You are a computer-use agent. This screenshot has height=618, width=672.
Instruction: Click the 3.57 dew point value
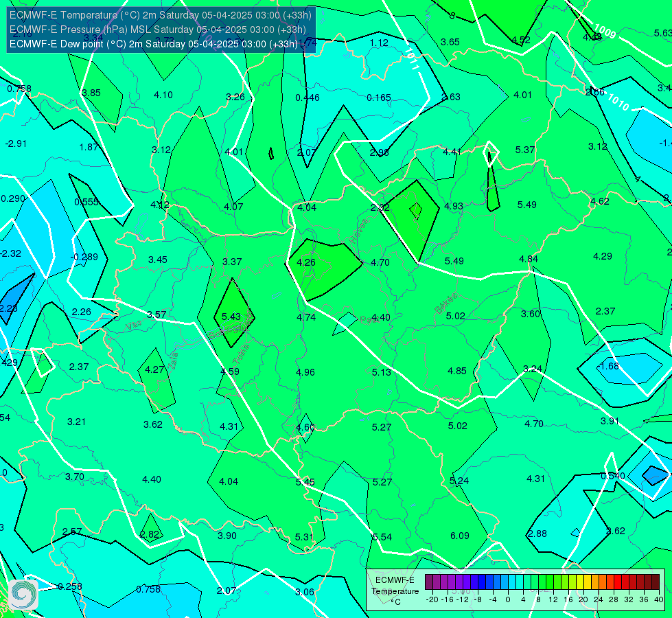pyautogui.click(x=157, y=314)
